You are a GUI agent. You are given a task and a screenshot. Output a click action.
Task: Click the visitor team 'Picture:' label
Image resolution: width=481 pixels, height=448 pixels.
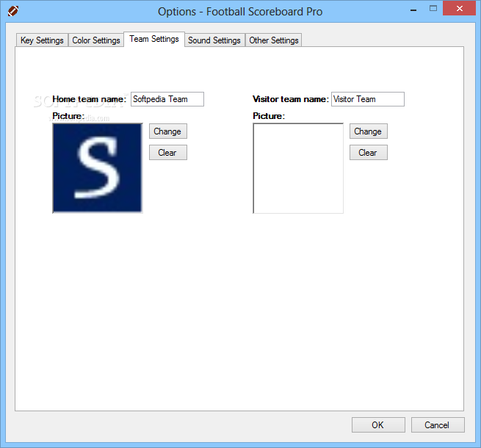(269, 116)
